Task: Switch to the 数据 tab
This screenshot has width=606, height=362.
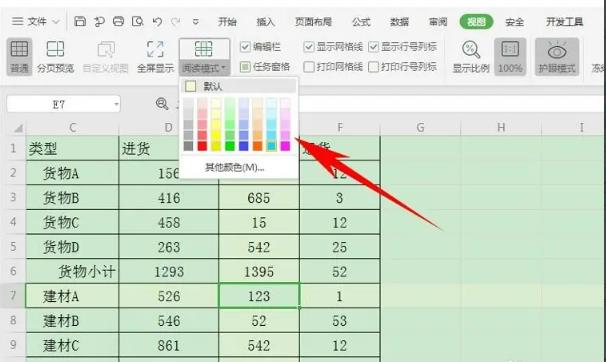Action: [x=400, y=22]
